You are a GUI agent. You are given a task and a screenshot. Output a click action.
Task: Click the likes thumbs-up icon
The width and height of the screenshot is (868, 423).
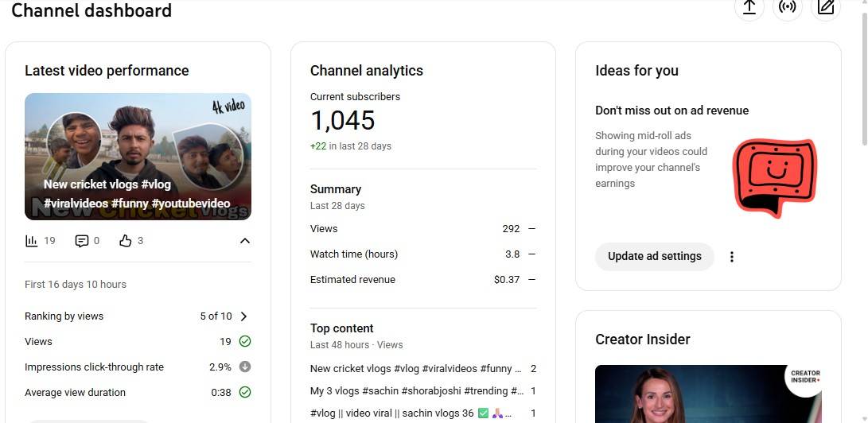125,241
